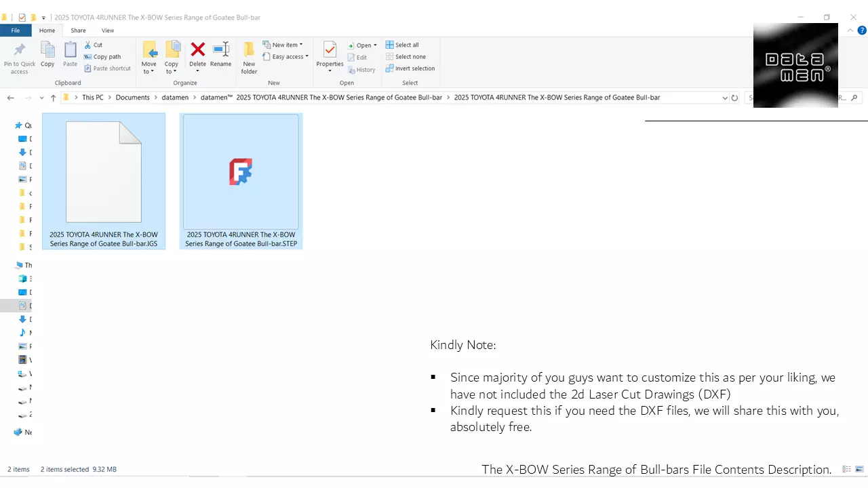Delete the selected files with red X

coord(197,49)
